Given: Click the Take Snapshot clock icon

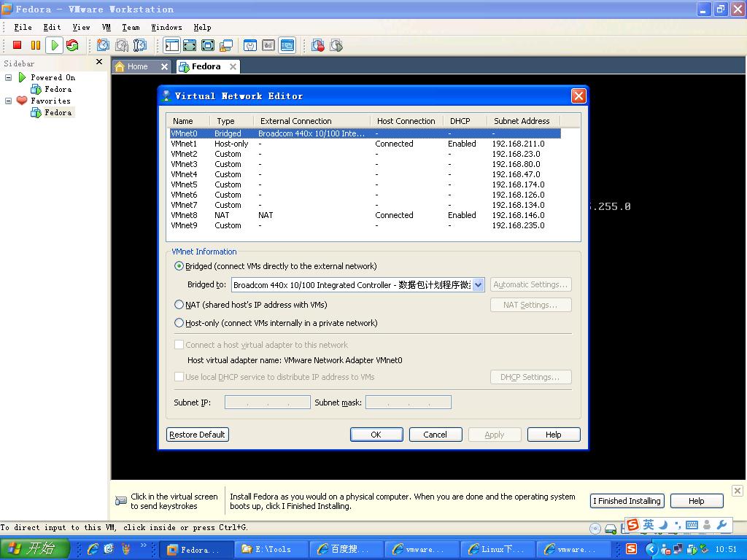Looking at the screenshot, I should click(x=103, y=45).
